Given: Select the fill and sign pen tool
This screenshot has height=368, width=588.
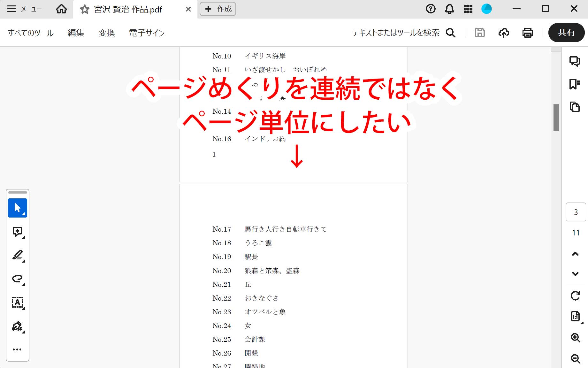Looking at the screenshot, I should (x=18, y=326).
